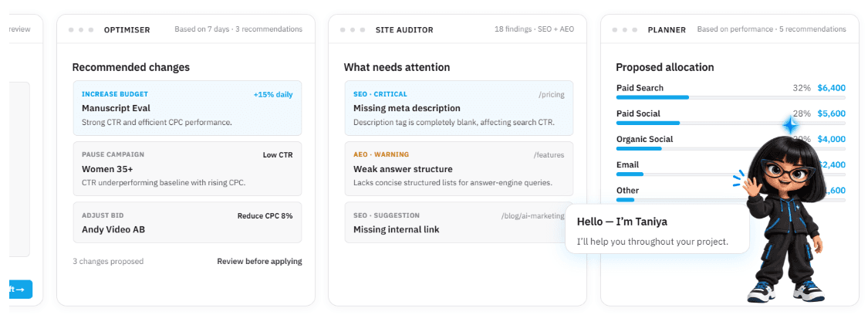Select the Andy Video AB adjust bid card
Viewport: 868px width, 325px height.
coord(187,222)
